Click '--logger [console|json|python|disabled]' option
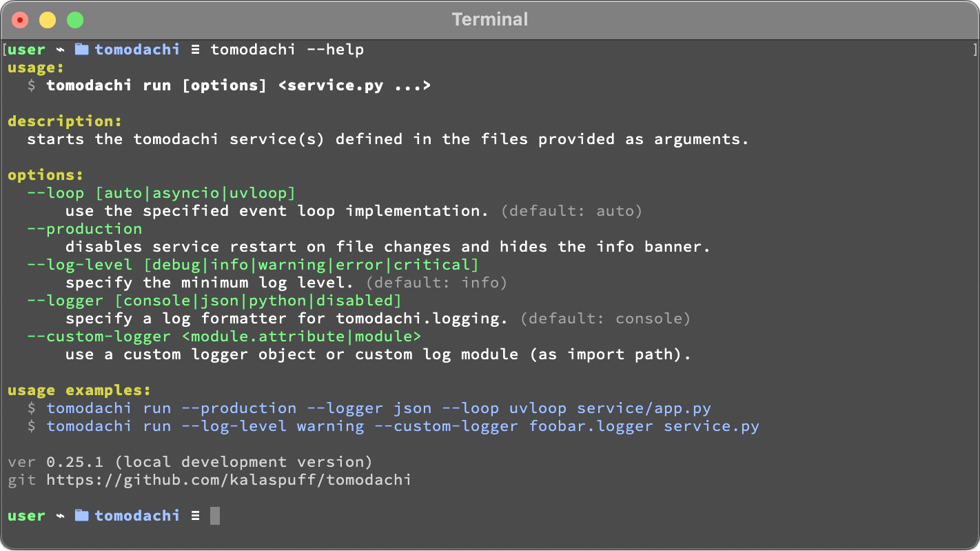Viewport: 980px width, 551px height. 214,301
